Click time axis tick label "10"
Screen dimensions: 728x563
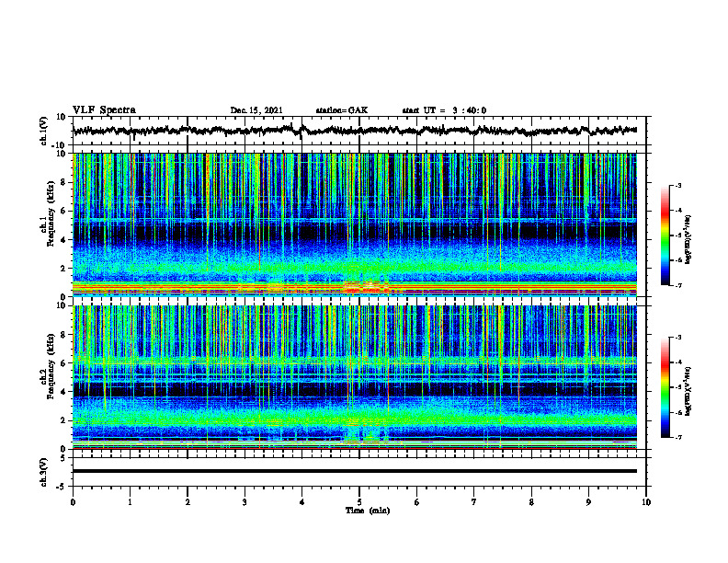point(646,502)
